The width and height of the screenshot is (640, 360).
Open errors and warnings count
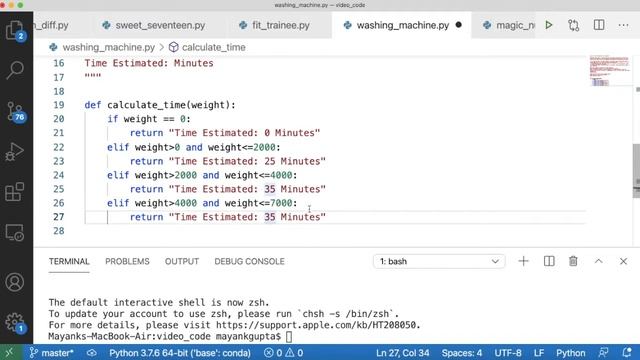tap(283, 353)
